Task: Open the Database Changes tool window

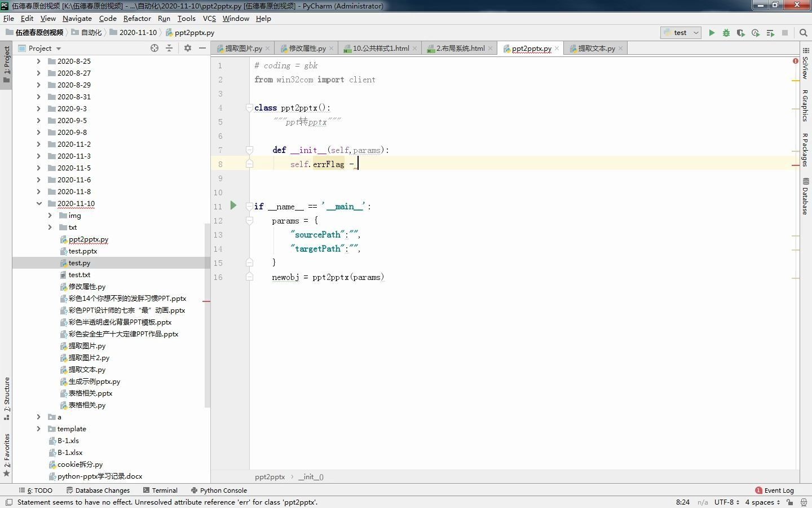Action: 98,490
